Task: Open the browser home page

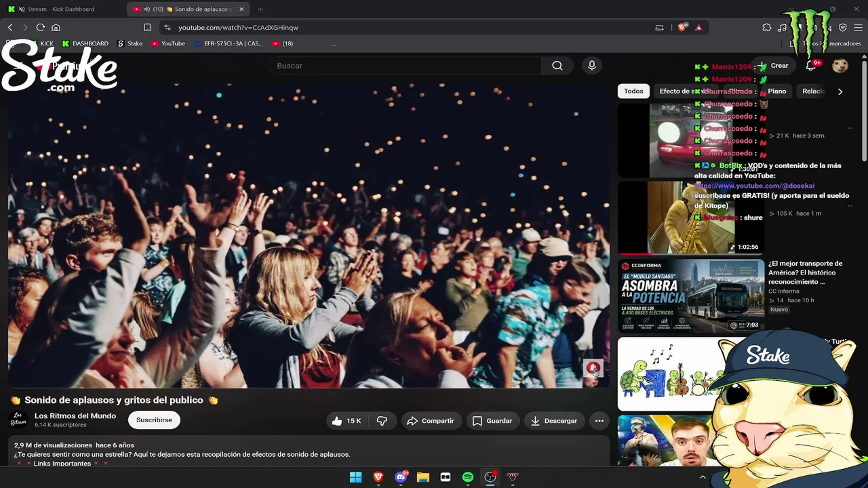Action: click(x=56, y=27)
